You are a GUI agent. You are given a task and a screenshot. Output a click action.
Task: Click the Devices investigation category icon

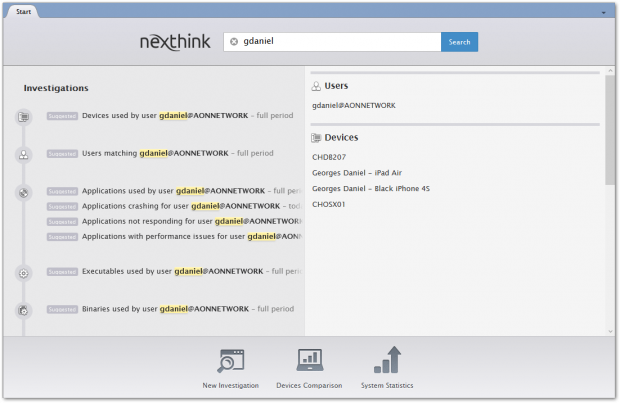pos(24,117)
